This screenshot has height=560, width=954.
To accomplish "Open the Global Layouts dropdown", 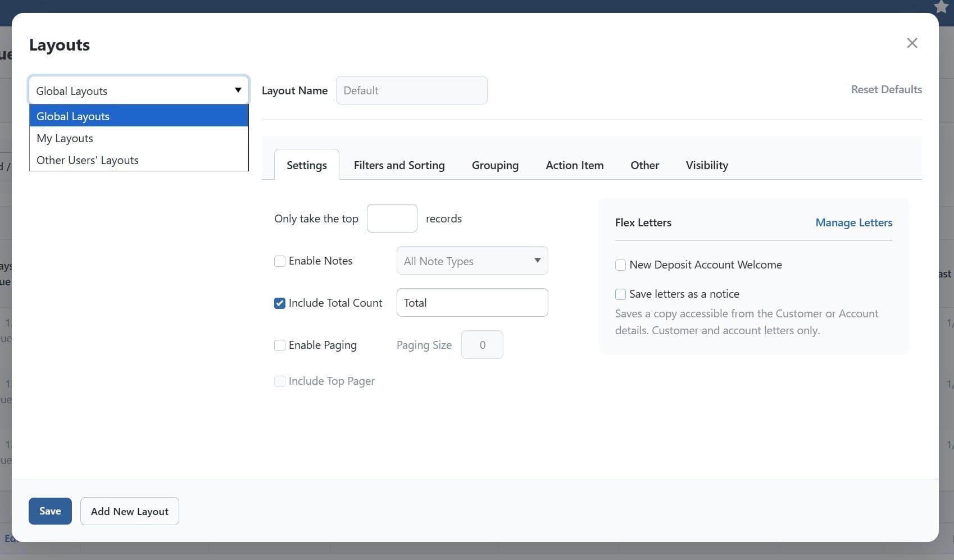I will pyautogui.click(x=139, y=90).
